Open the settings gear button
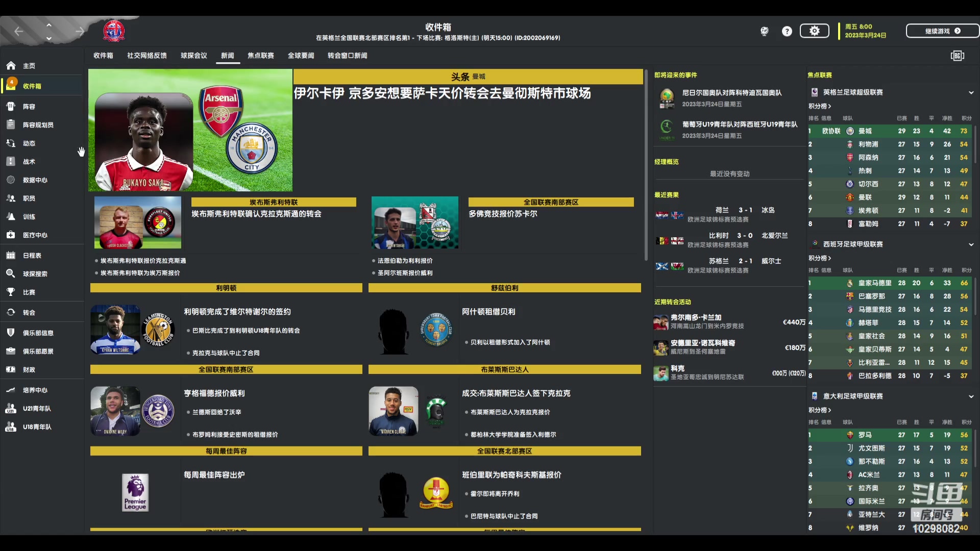 815,31
